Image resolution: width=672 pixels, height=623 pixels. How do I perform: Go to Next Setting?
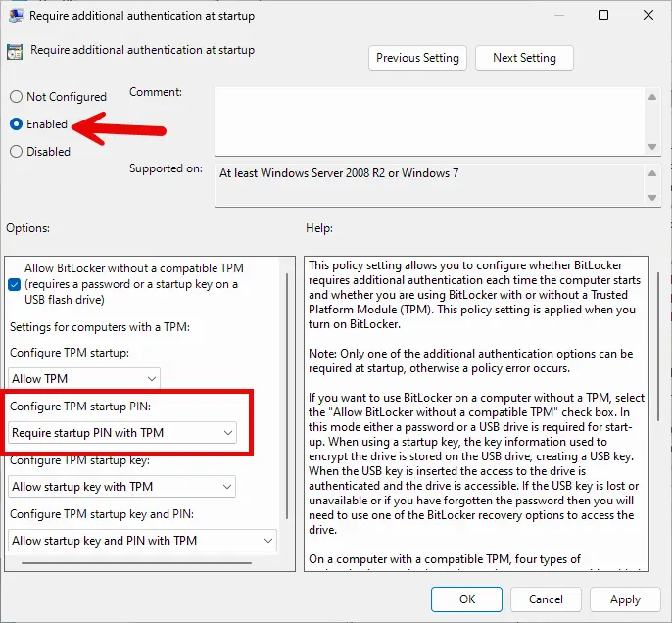(x=524, y=58)
